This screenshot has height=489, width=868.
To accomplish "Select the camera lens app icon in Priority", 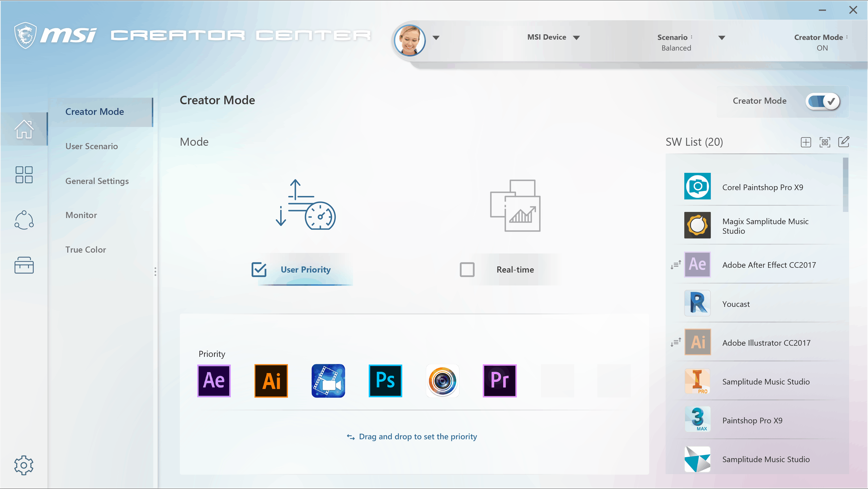I will point(442,381).
